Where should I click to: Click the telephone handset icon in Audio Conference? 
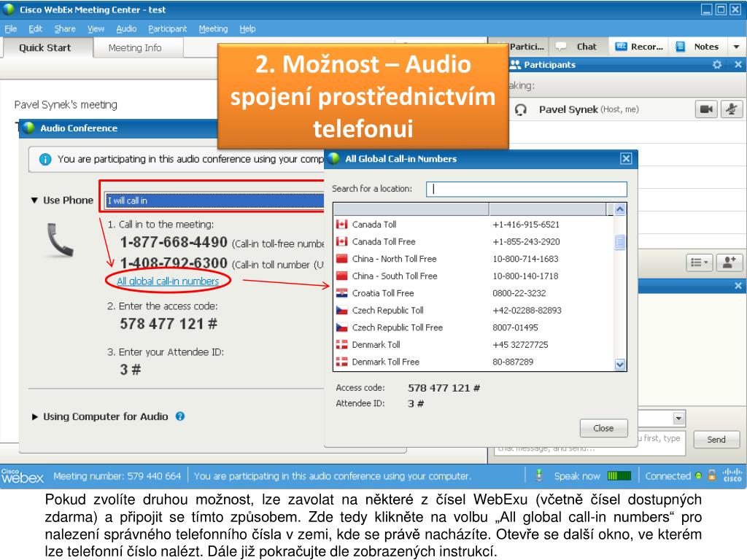(60, 240)
